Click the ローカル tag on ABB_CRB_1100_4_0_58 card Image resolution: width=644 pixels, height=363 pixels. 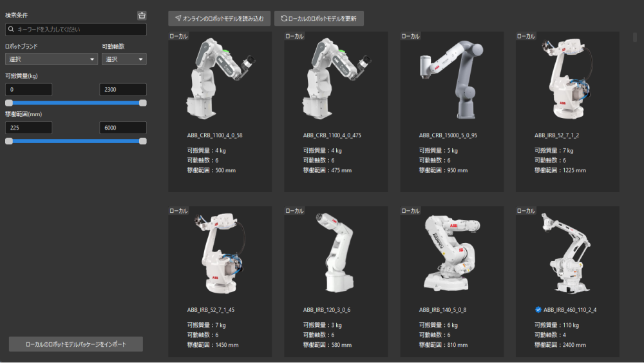tap(178, 36)
